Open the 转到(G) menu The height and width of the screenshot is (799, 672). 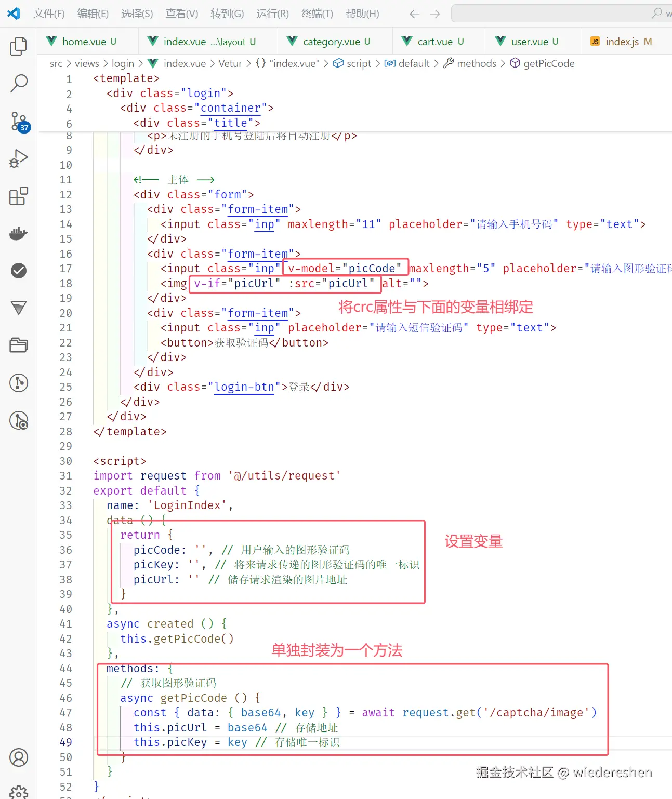pos(227,14)
